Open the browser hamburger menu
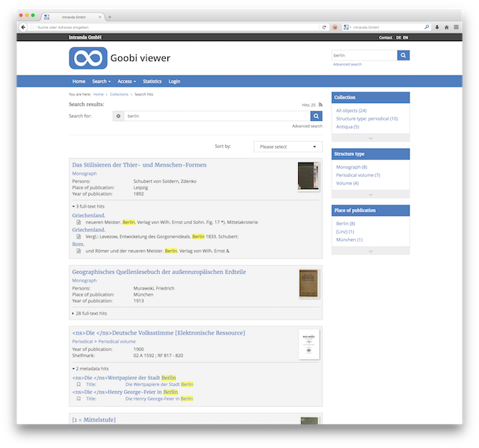The image size is (479, 448). tap(456, 27)
